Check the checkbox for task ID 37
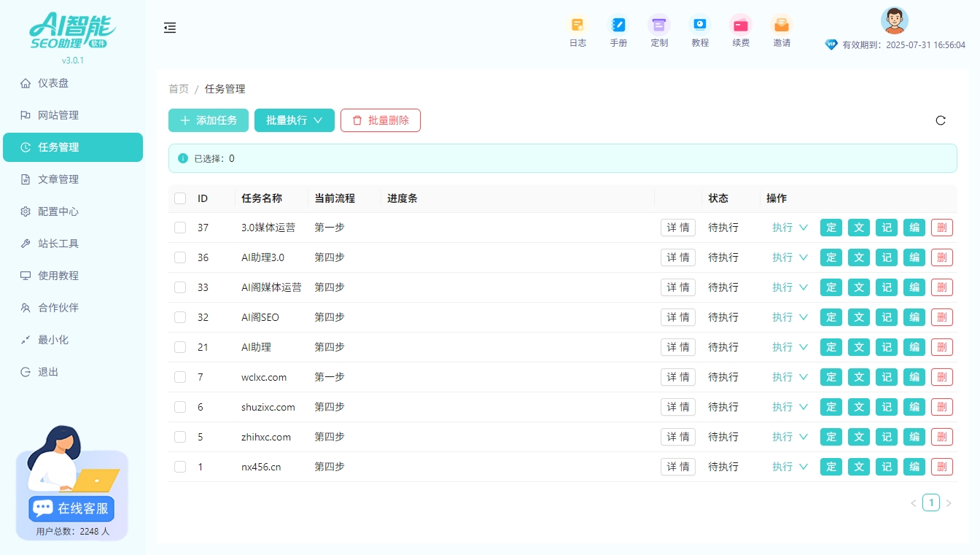Viewport: 980px width, 555px height. click(x=179, y=227)
